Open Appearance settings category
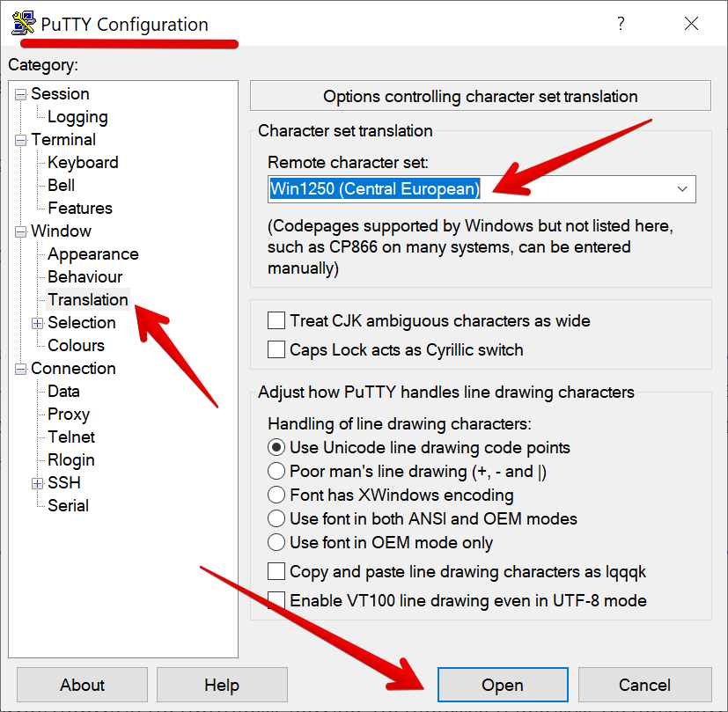This screenshot has height=712, width=728. point(92,253)
